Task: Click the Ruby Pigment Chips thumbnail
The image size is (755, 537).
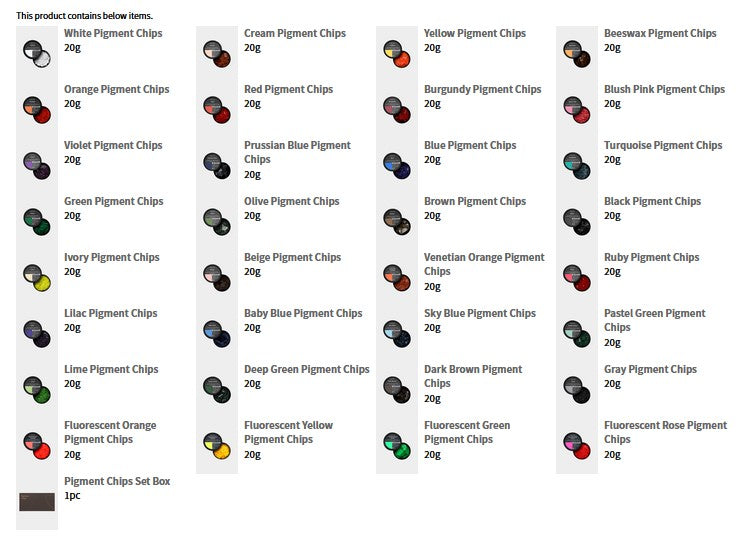Action: pyautogui.click(x=577, y=277)
